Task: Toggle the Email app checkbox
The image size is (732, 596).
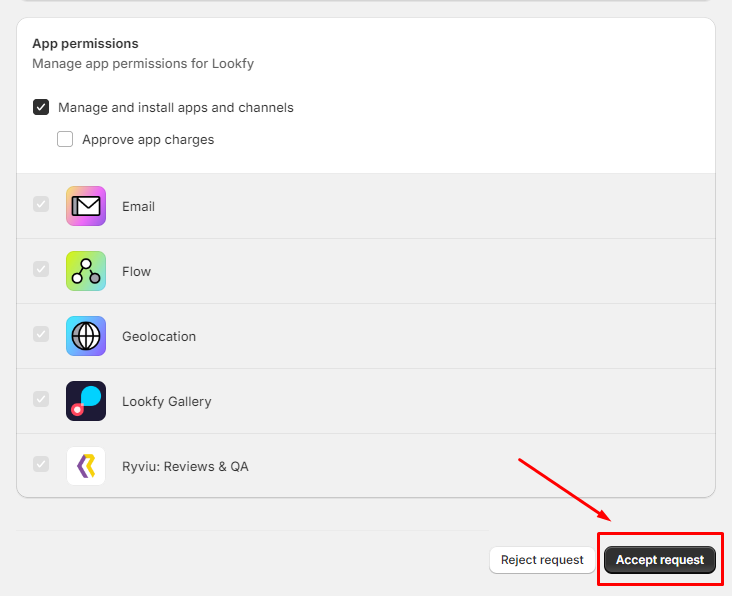Action: pos(41,204)
